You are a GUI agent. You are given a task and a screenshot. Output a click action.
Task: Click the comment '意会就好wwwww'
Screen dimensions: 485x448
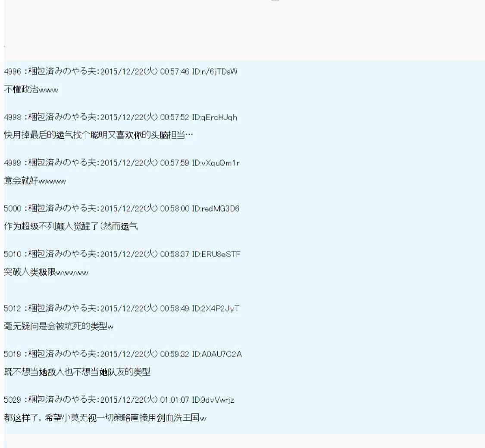point(35,182)
